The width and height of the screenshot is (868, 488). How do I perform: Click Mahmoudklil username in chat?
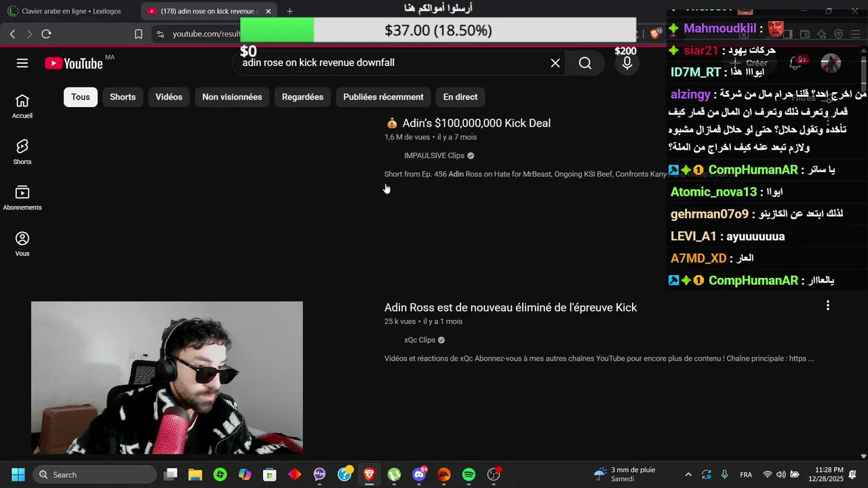(719, 28)
